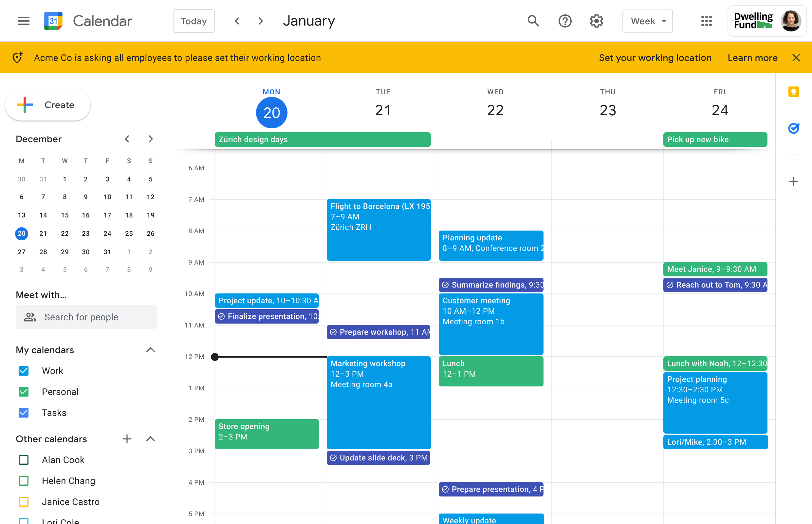
Task: Open the settings gear menu
Action: 596,21
